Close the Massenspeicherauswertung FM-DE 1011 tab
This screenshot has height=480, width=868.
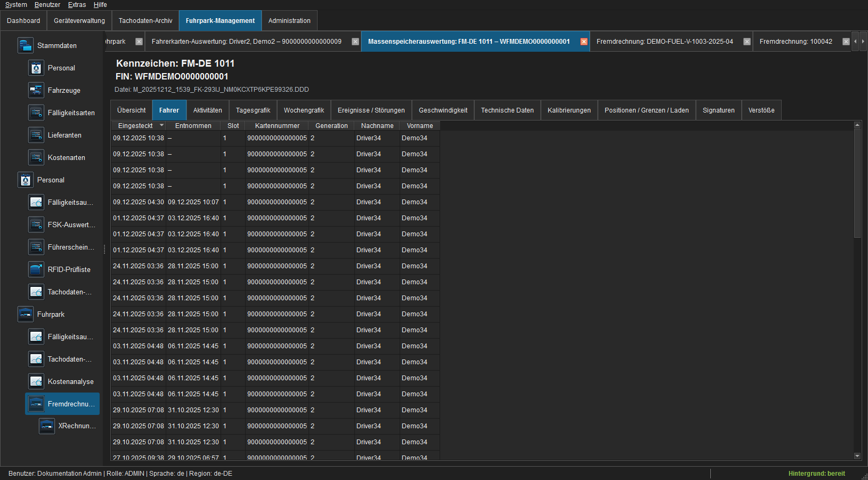tap(584, 42)
